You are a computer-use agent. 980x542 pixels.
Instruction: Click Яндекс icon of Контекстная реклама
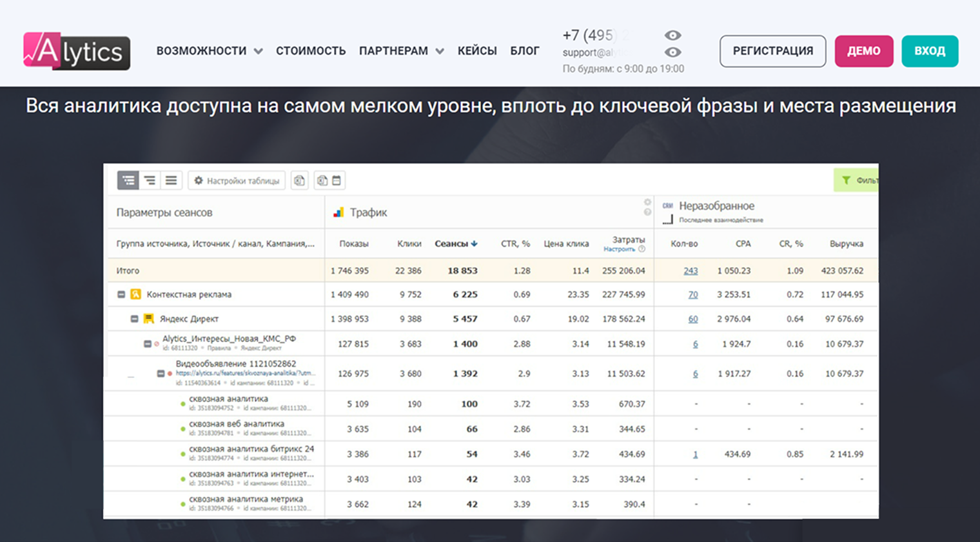click(x=135, y=294)
